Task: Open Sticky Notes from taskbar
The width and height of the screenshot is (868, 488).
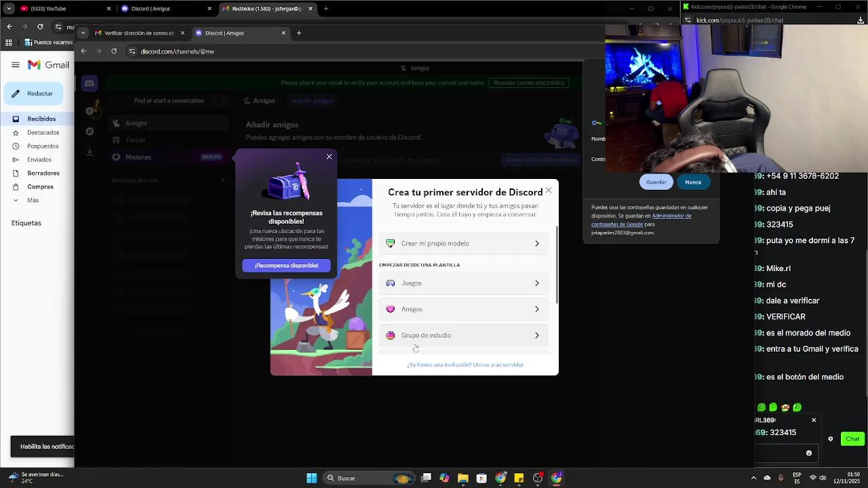Action: tap(519, 478)
